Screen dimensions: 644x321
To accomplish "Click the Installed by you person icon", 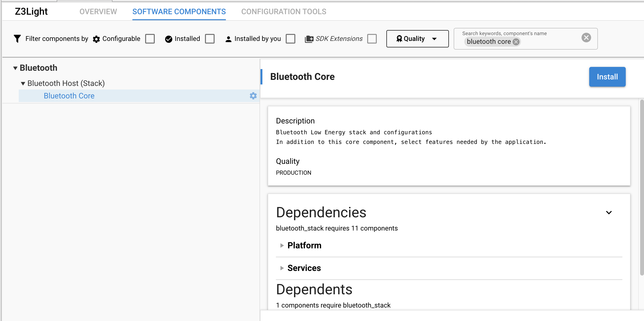I will [x=228, y=39].
